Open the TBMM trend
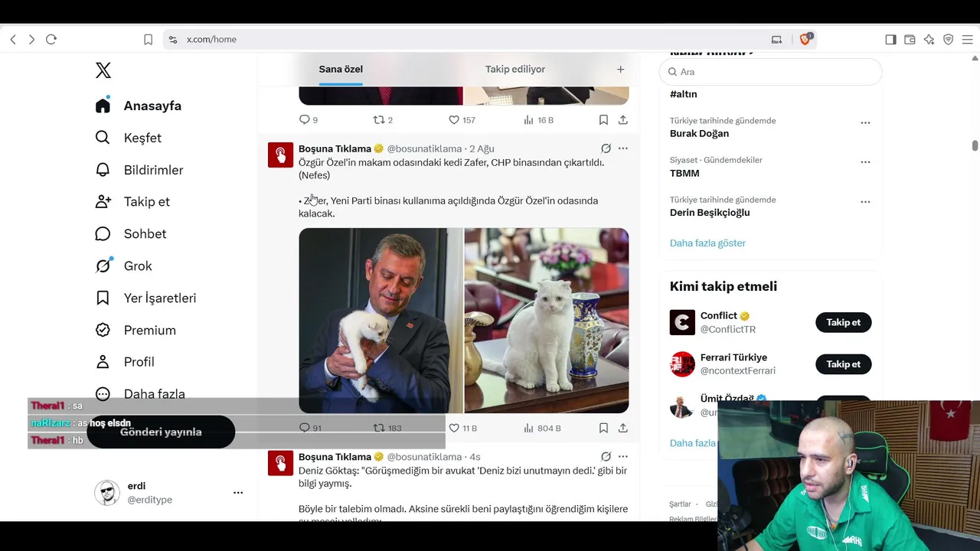 tap(684, 173)
